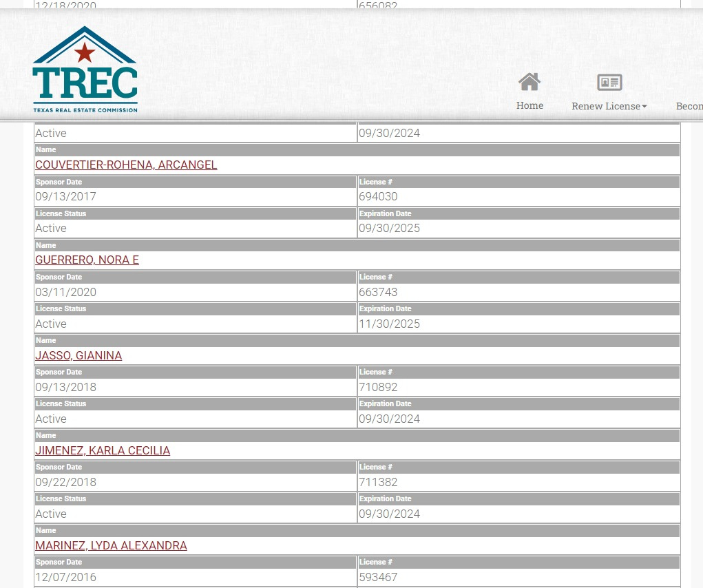Open the Renew License dropdown menu
Image resolution: width=703 pixels, height=588 pixels.
[x=609, y=106]
